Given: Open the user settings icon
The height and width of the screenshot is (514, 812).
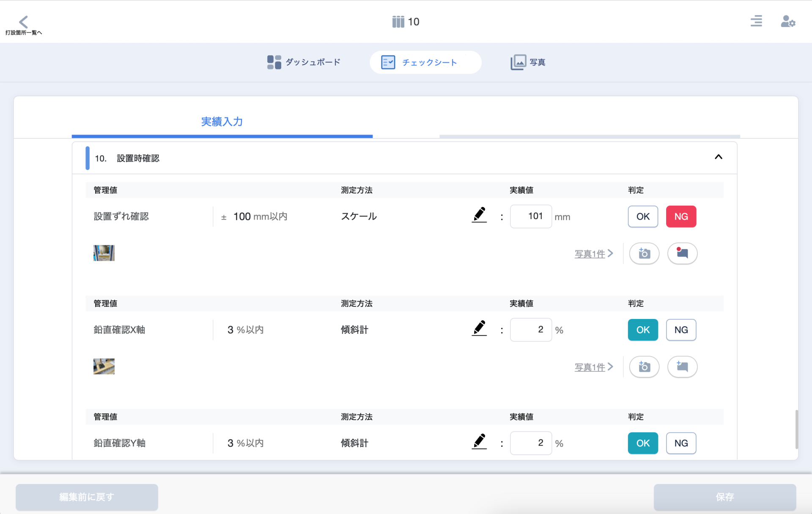Looking at the screenshot, I should click(787, 21).
